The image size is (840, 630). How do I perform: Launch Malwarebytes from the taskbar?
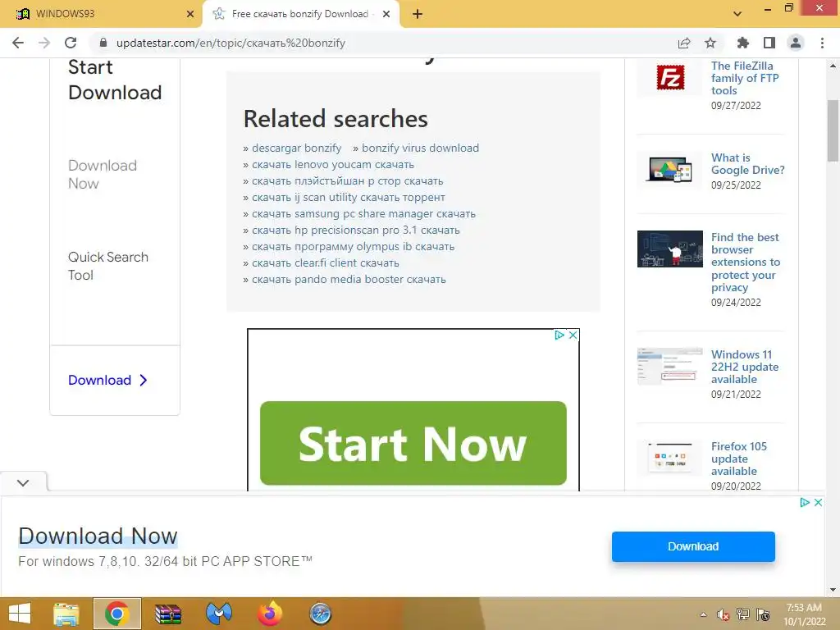(219, 614)
